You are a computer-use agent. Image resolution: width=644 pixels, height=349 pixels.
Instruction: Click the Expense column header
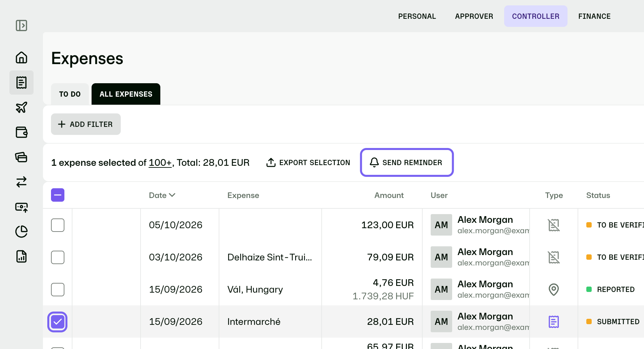tap(243, 195)
